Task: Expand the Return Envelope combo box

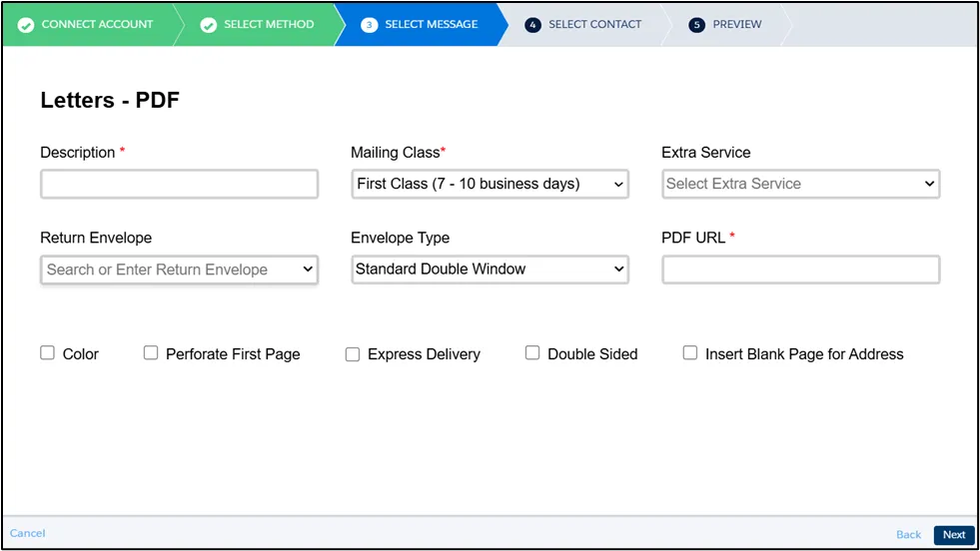Action: (x=179, y=270)
